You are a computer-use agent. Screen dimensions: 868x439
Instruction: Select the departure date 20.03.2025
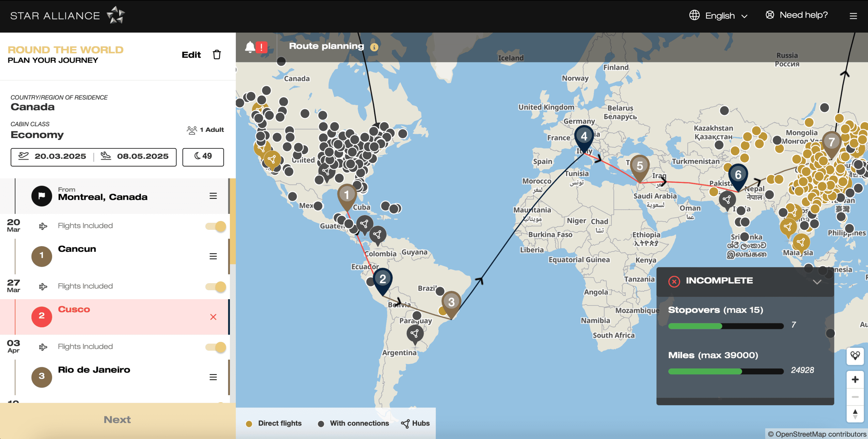point(52,156)
